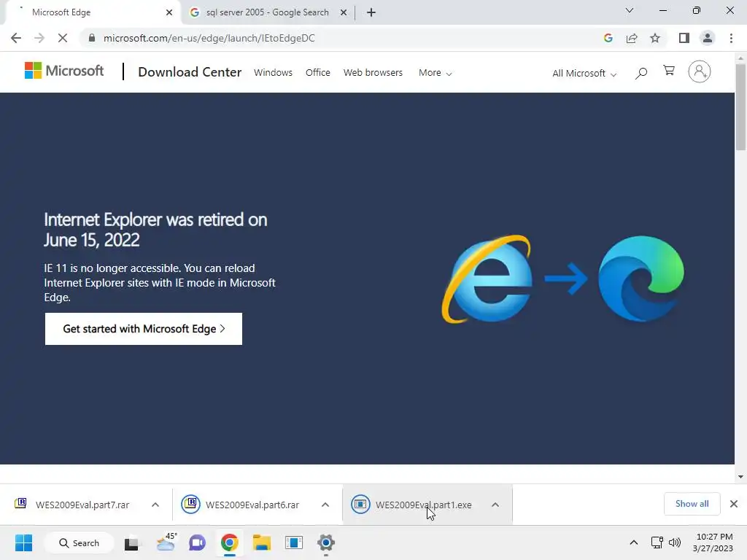Click the site lock icon in address bar
The image size is (747, 560).
click(92, 38)
